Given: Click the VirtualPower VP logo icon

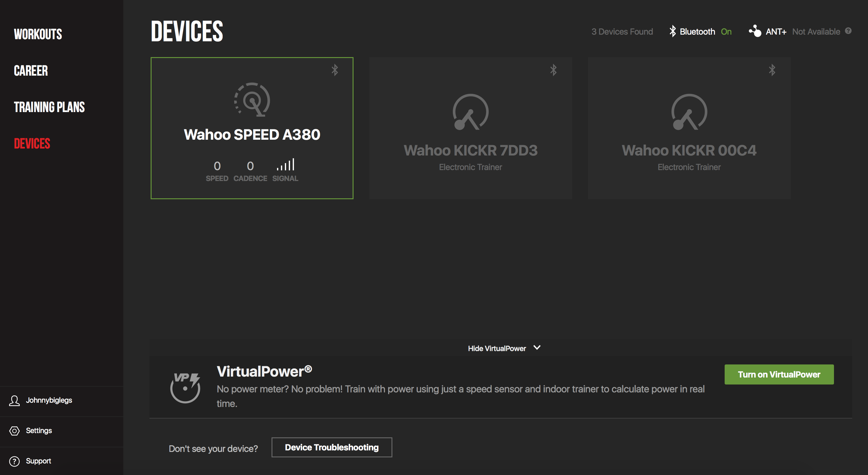Looking at the screenshot, I should [x=185, y=388].
